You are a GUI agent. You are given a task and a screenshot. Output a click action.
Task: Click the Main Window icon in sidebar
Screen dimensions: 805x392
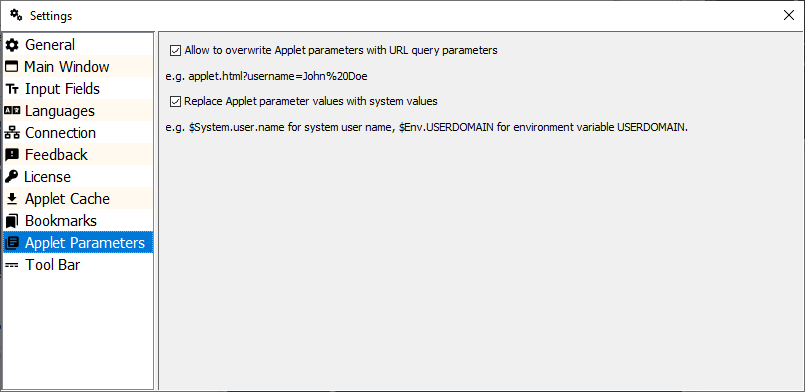(x=11, y=67)
